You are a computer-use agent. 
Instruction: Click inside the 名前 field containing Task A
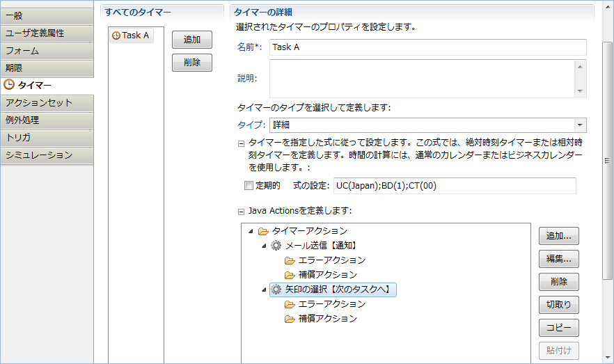[428, 47]
